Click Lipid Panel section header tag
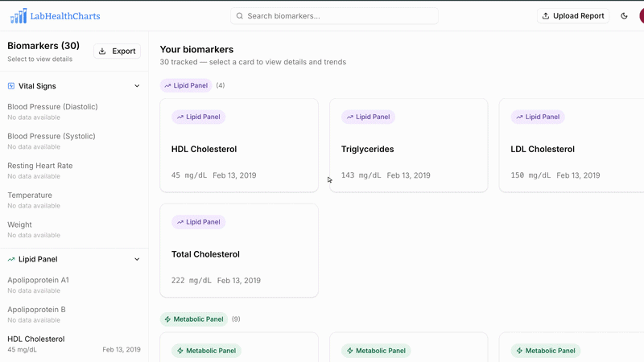644x362 pixels. pos(186,85)
